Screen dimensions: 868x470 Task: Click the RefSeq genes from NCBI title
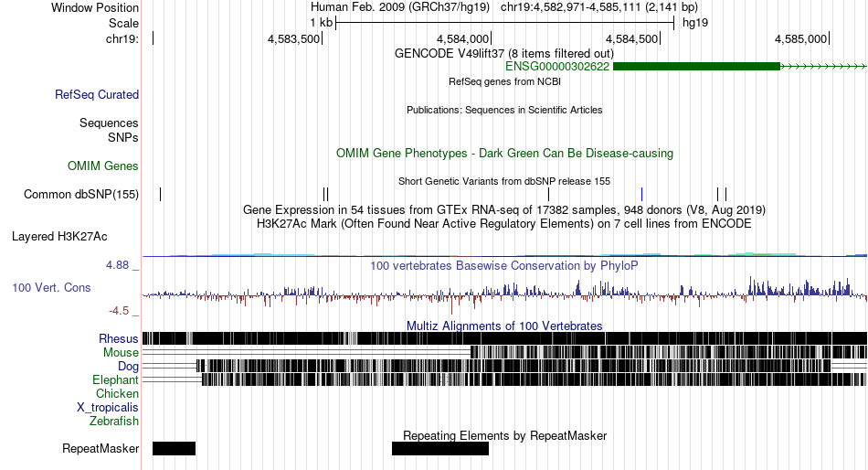pos(504,81)
